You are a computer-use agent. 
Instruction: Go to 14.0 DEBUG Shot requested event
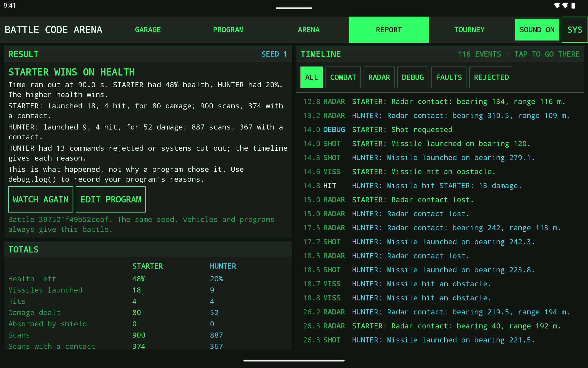pos(440,129)
